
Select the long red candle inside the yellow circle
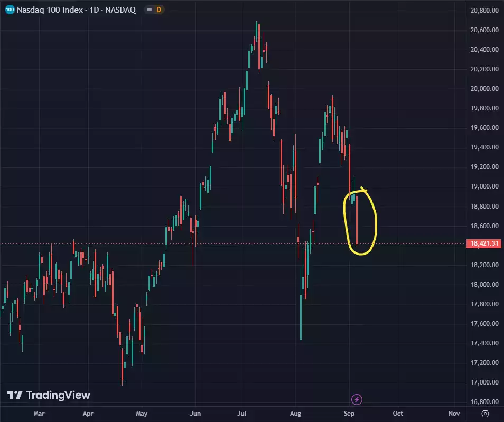click(358, 219)
